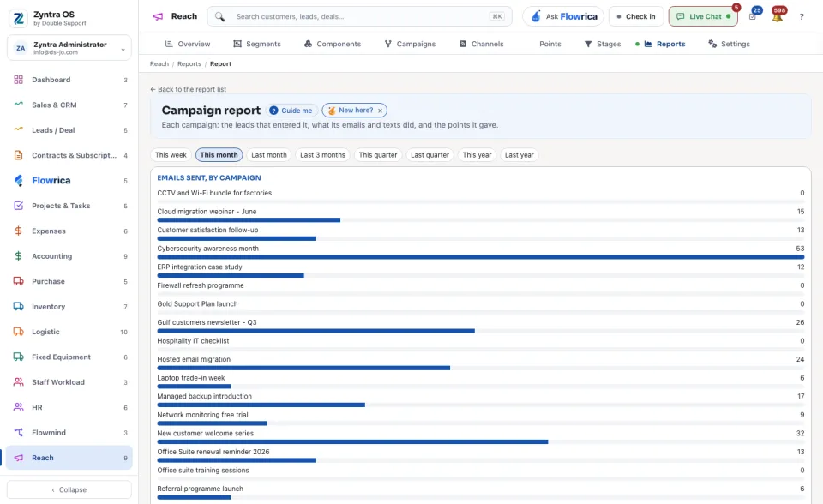Open the notifications bell icon
This screenshot has width=823, height=504.
coord(778,16)
